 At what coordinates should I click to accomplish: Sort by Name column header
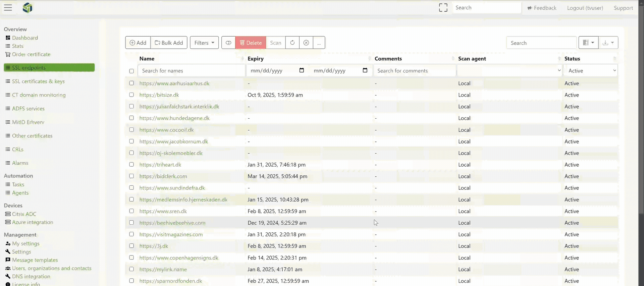147,59
